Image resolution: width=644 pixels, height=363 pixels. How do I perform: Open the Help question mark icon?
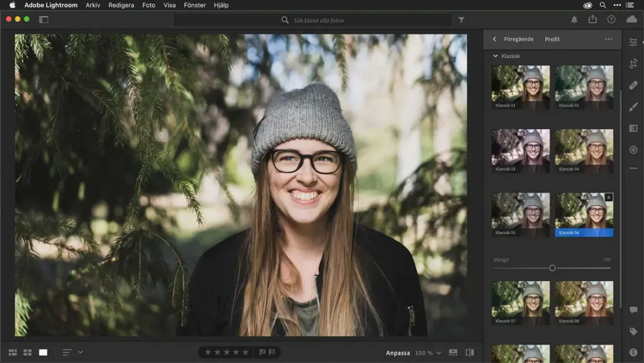[x=611, y=19]
